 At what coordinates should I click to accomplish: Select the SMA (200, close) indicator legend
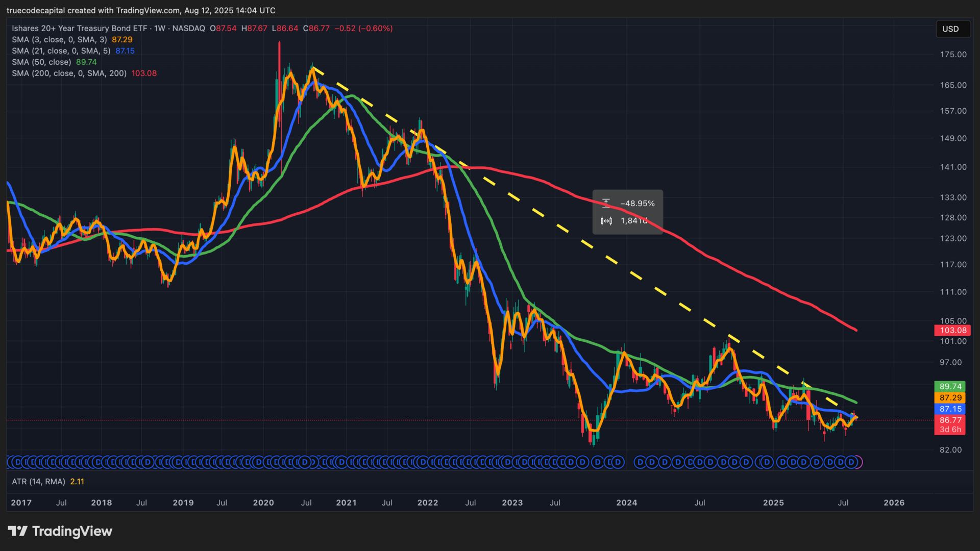pyautogui.click(x=69, y=73)
